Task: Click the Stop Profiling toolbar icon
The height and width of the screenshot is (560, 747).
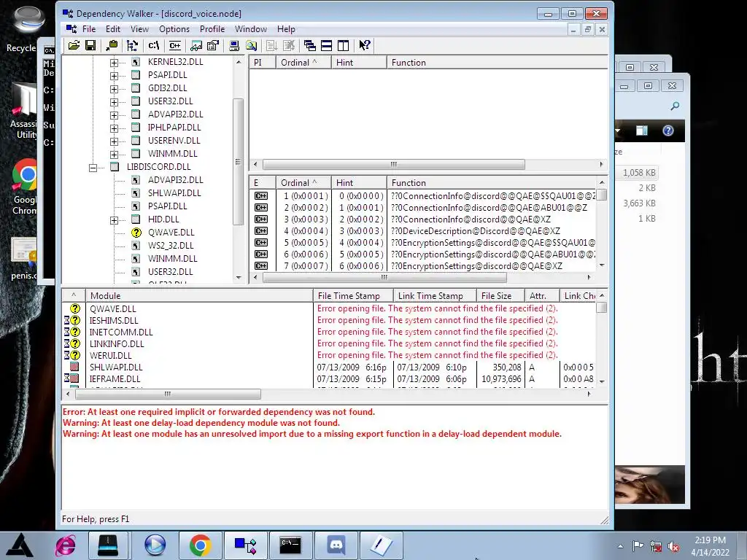Action: (289, 45)
